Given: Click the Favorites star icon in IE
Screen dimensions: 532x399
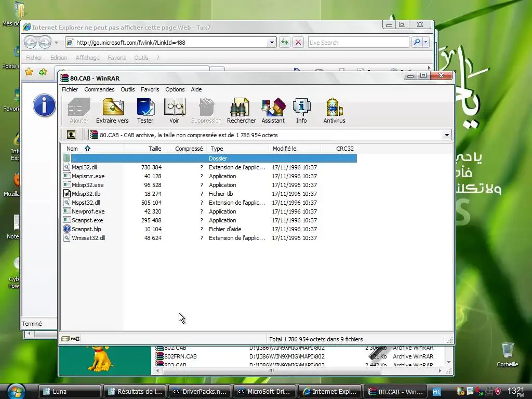Looking at the screenshot, I should [x=29, y=72].
